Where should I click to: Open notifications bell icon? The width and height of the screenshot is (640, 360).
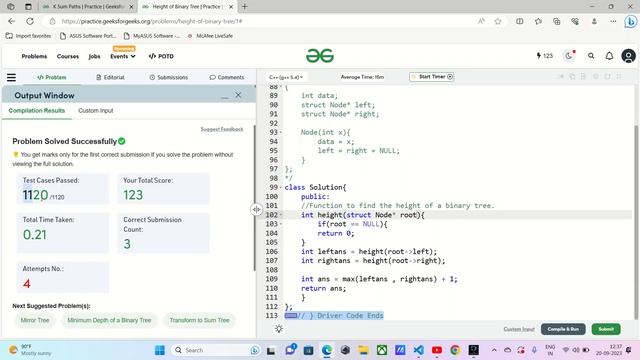(609, 56)
